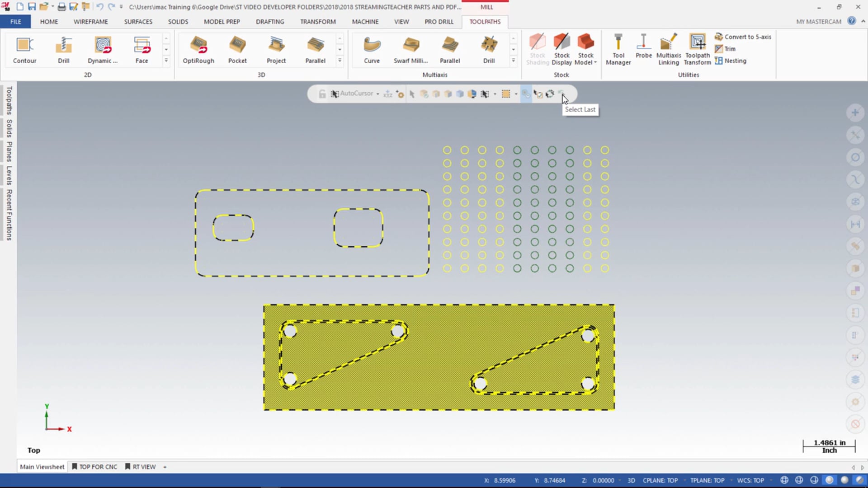Screen dimensions: 868x488
Task: Click the Select Last icon
Action: [x=561, y=94]
